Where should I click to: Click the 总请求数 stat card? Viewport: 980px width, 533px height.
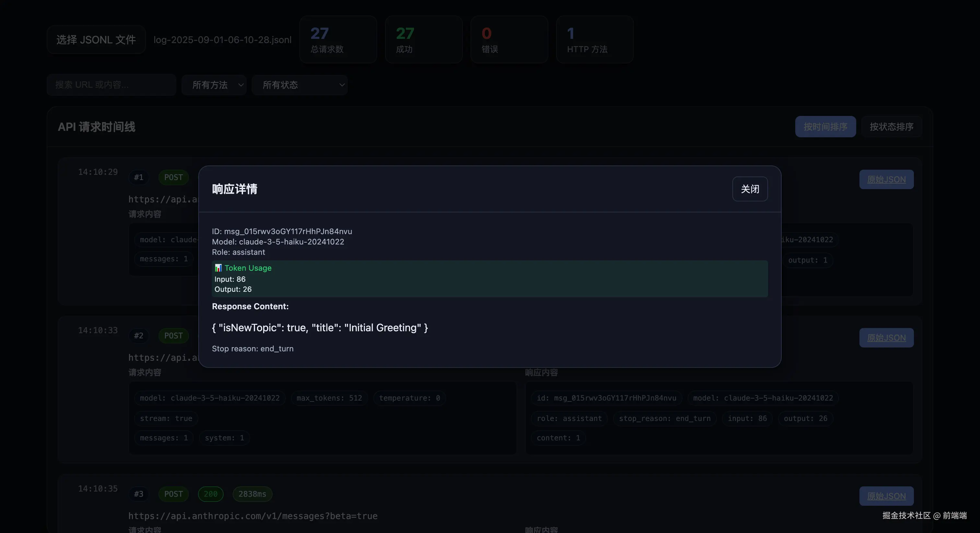tap(338, 40)
